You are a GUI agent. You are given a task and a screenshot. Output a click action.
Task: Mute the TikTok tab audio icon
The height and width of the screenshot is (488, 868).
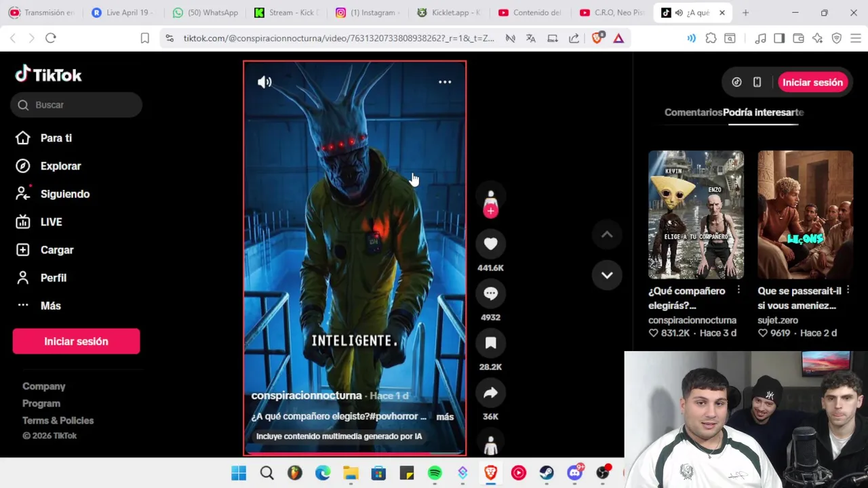[679, 13]
